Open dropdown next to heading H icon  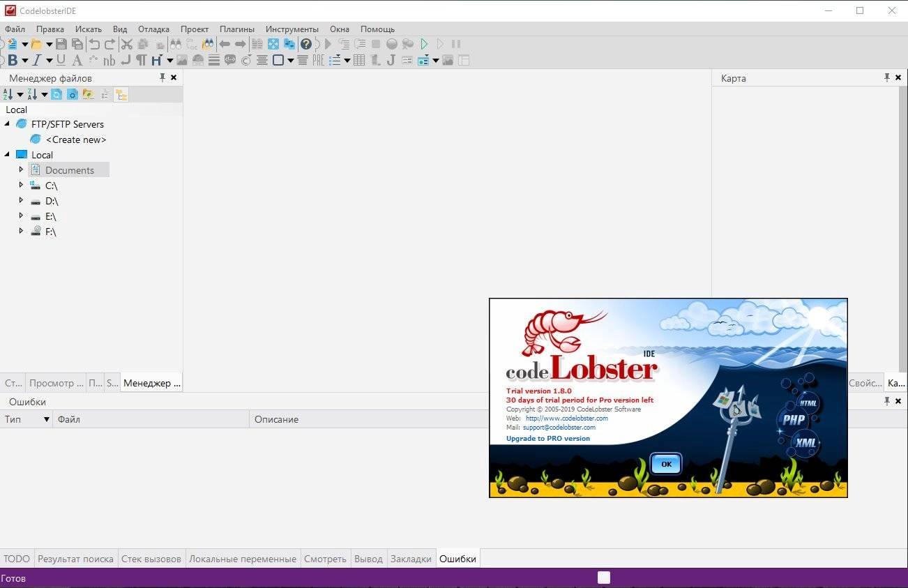169,61
